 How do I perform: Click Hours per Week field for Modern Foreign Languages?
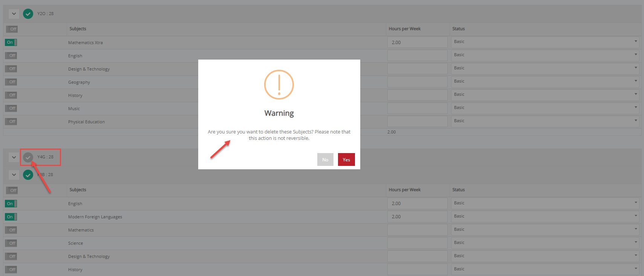(418, 216)
